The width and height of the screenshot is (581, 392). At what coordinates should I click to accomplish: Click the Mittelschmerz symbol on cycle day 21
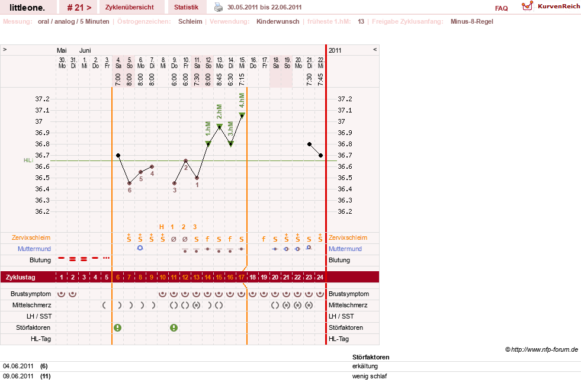pos(286,306)
